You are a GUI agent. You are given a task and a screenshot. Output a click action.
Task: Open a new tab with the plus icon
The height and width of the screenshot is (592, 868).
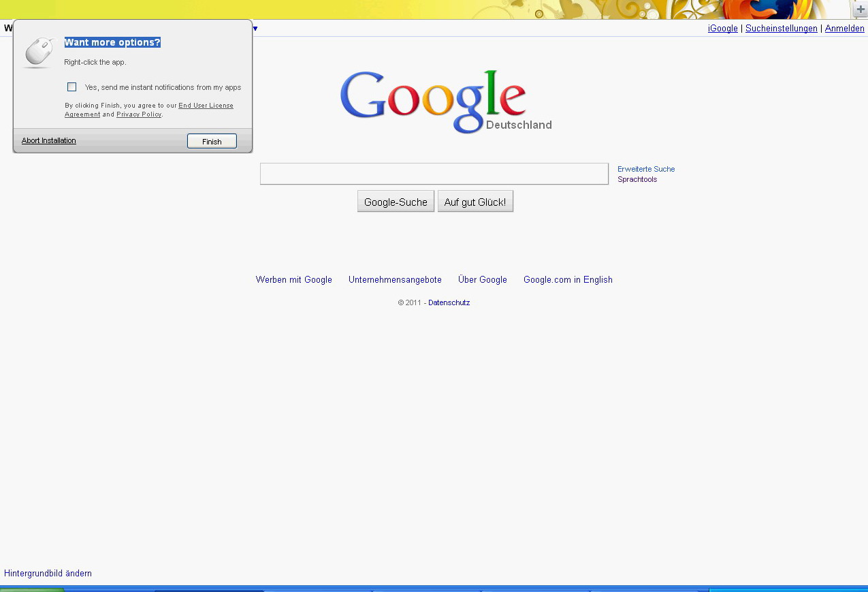(x=861, y=10)
